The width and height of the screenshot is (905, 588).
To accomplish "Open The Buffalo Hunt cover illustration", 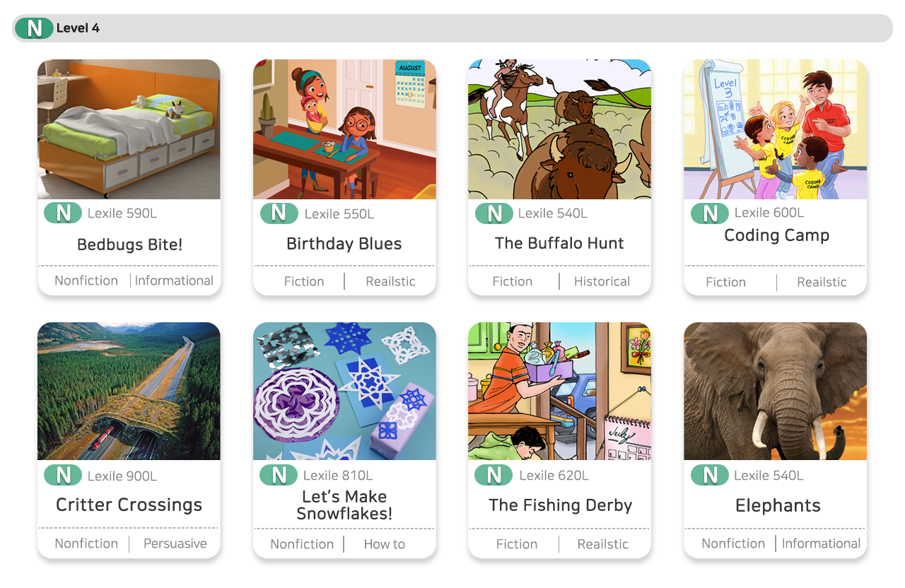I will coord(559,129).
